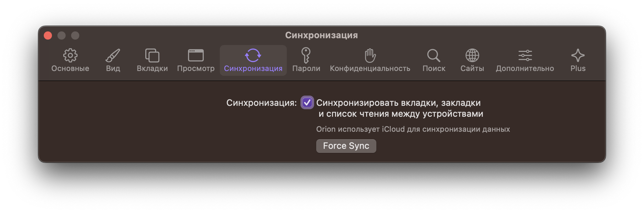644x213 pixels.
Task: Select the Синхронизация circular arrows icon
Action: 253,55
